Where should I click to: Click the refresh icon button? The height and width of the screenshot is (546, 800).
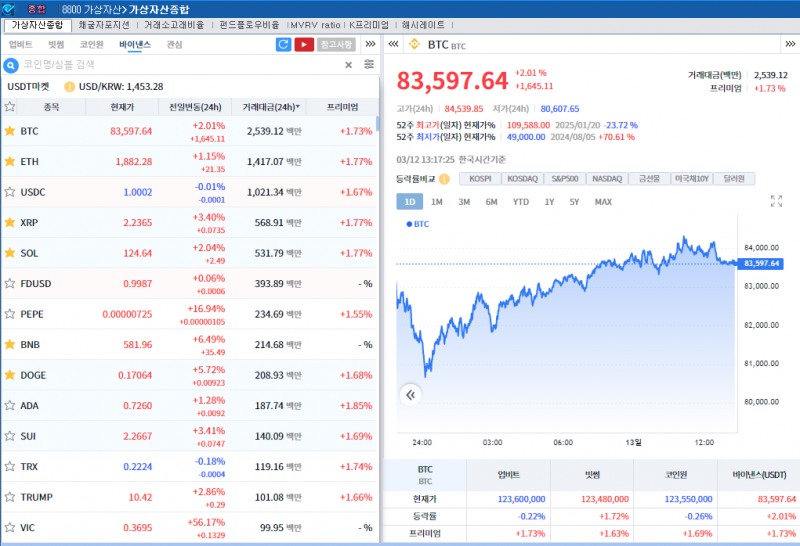point(283,44)
